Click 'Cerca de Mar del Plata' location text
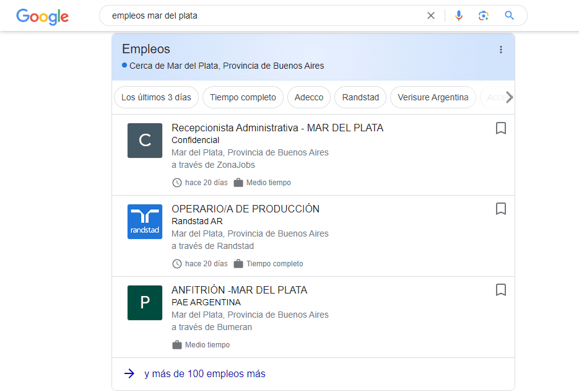This screenshot has width=579, height=392. coord(227,66)
